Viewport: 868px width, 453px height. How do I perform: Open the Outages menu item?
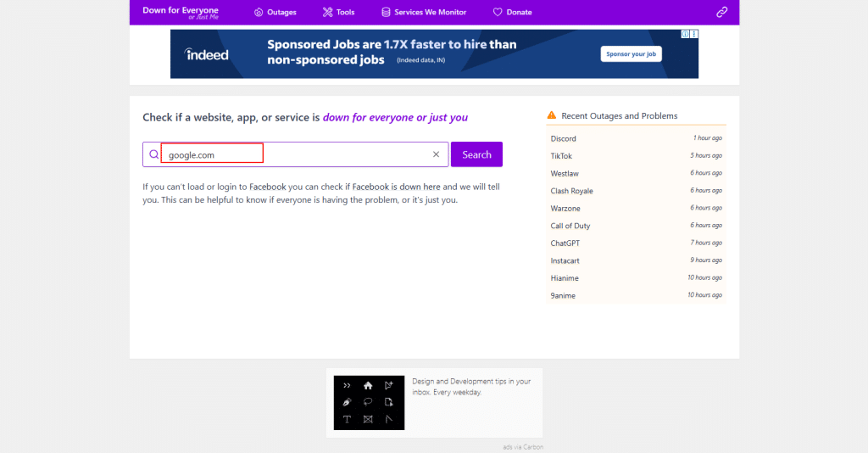[x=275, y=12]
